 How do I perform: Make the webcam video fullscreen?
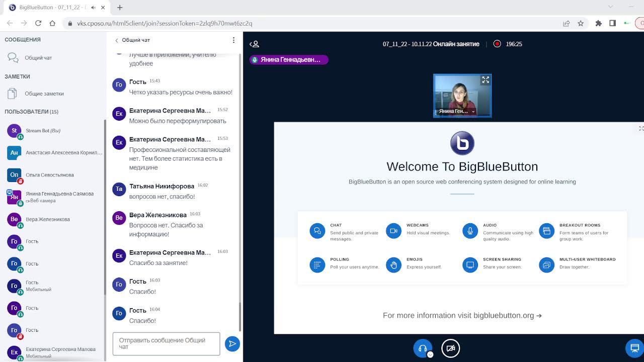click(x=486, y=80)
